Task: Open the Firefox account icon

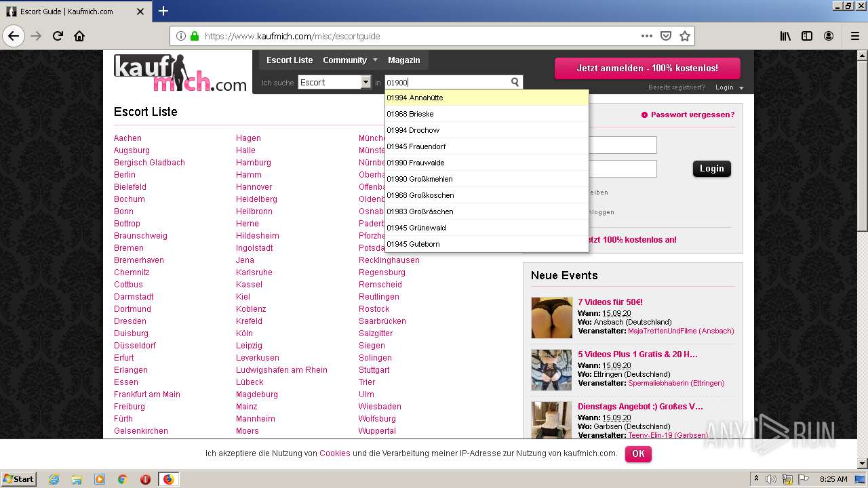Action: tap(829, 36)
